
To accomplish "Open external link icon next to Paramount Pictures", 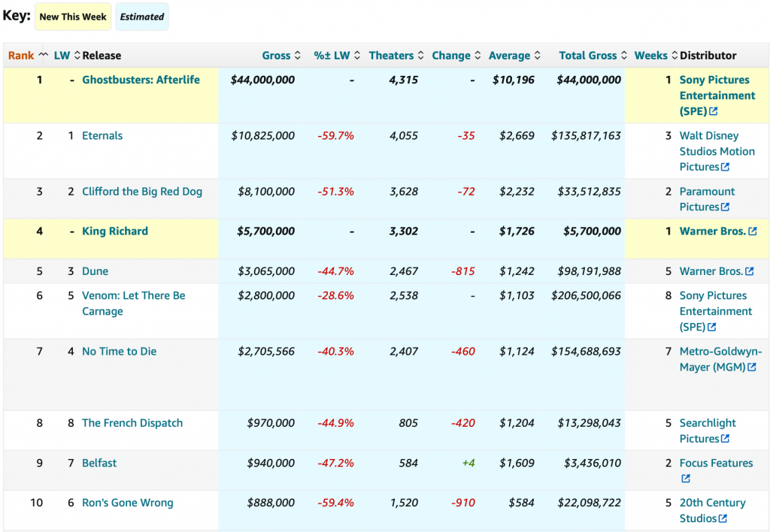I will coord(726,207).
